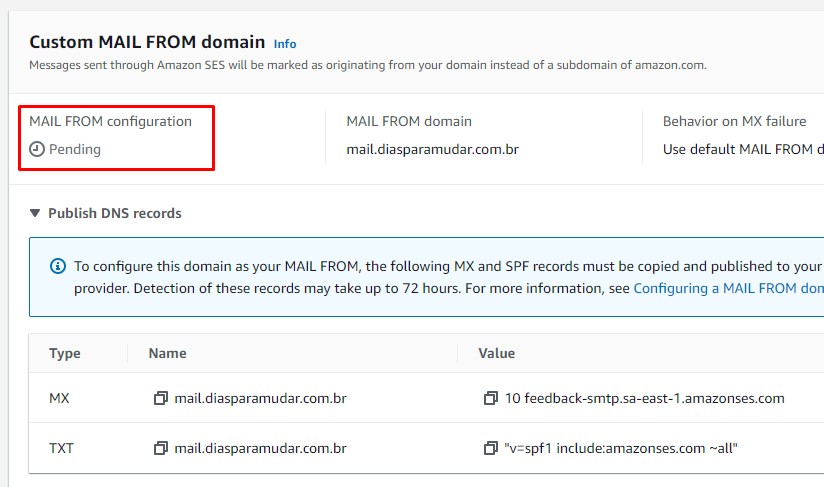The height and width of the screenshot is (487, 824).
Task: Click the Publish DNS records heading text
Action: tap(115, 213)
